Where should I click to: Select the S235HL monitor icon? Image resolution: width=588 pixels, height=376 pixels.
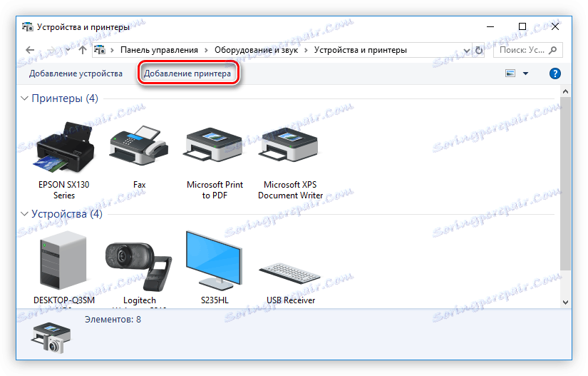click(214, 261)
